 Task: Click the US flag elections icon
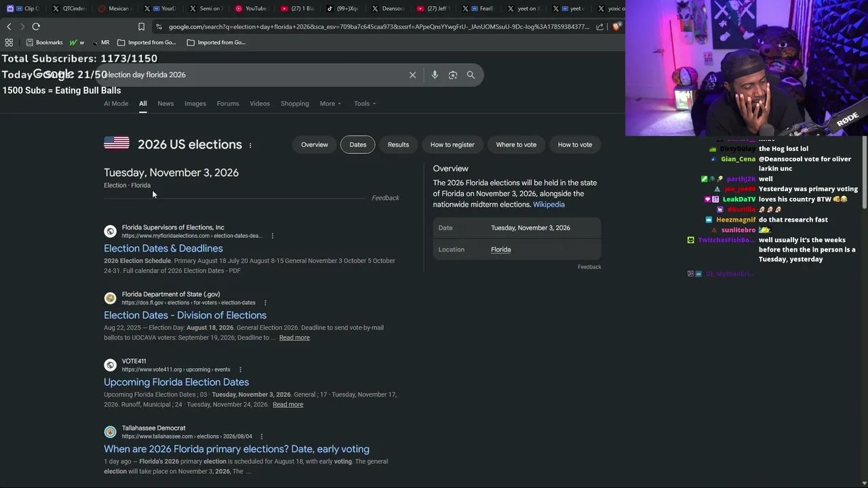(117, 143)
